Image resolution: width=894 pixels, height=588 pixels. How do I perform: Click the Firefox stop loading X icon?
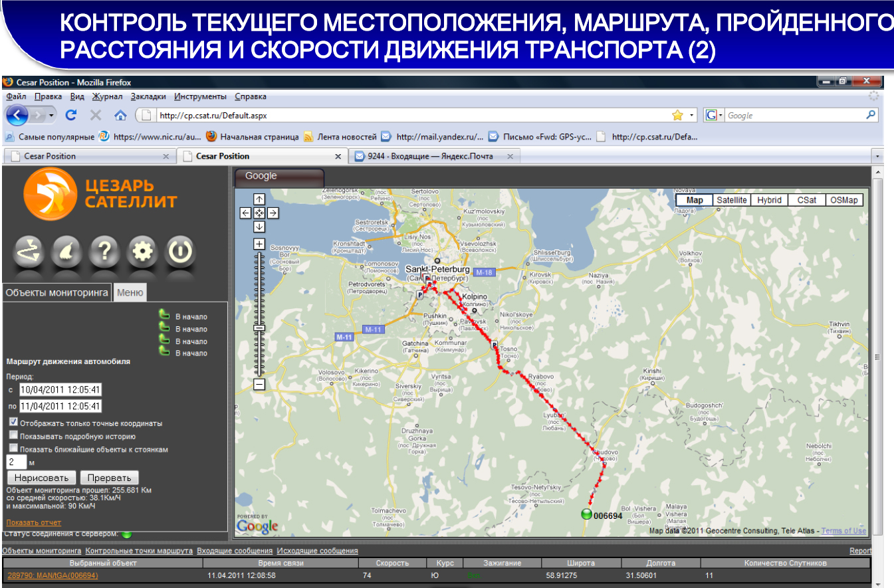(95, 115)
